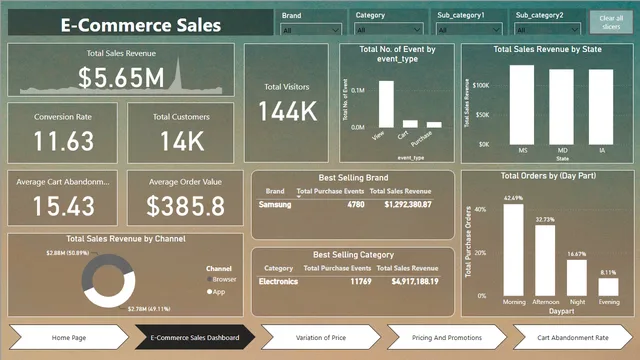Select the Total Customers 14K card
The height and width of the screenshot is (360, 640).
[181, 133]
